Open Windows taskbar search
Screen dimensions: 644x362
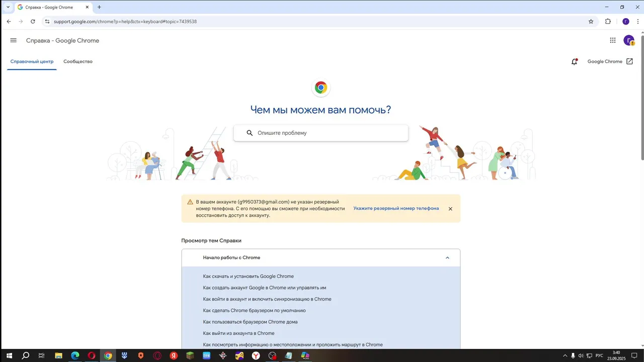coord(25,355)
